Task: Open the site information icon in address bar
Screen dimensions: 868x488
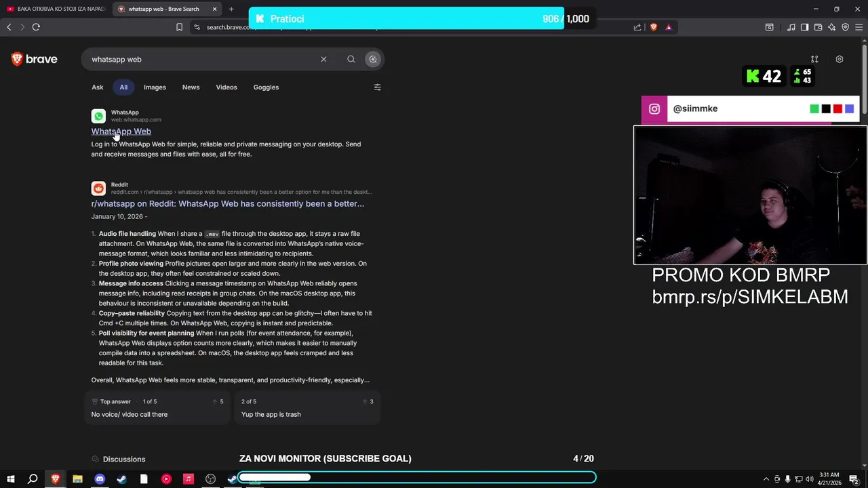Action: point(197,27)
